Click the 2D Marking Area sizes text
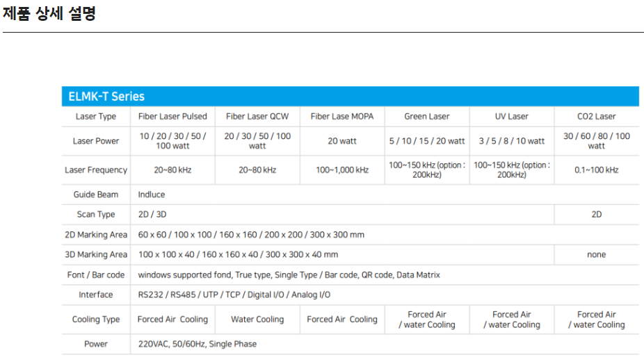Screen dimensions: 644x362 tap(251, 235)
